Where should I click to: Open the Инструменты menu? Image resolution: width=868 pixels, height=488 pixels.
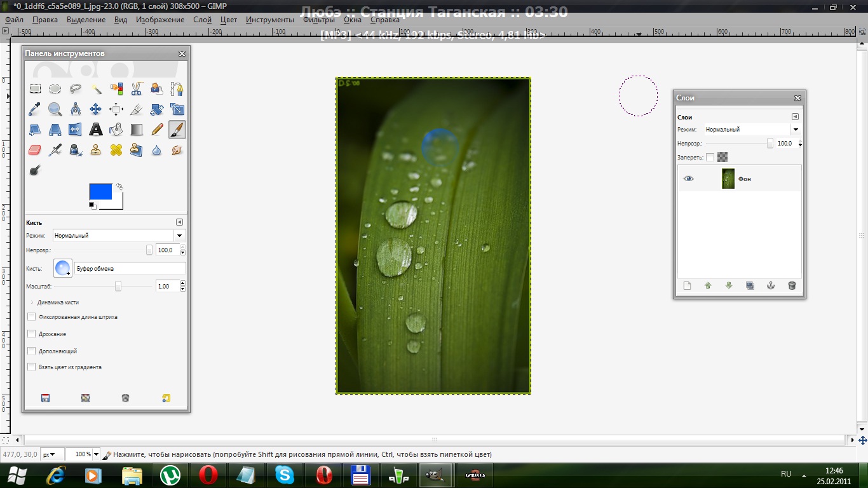point(270,20)
